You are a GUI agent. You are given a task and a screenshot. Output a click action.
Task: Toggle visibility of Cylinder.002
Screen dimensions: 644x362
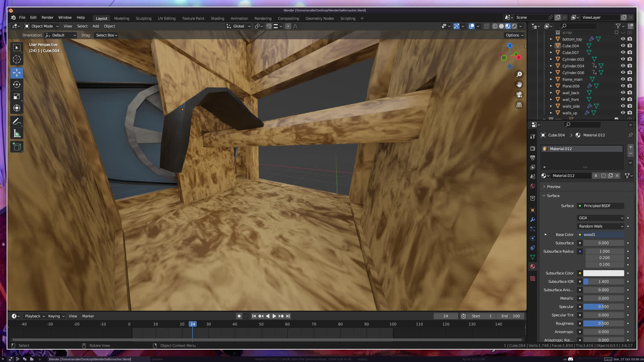623,59
